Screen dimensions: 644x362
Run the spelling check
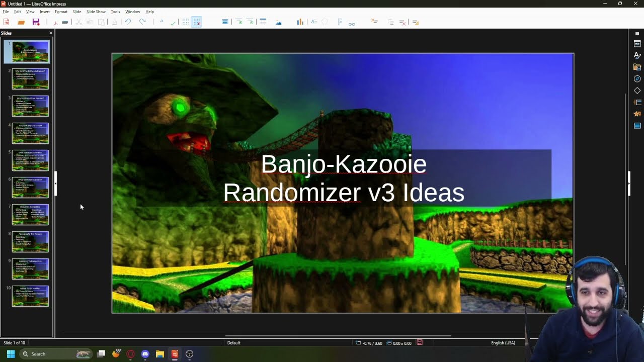point(173,22)
